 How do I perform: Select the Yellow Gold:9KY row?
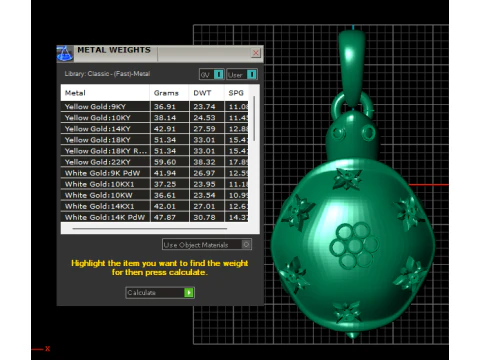[x=154, y=107]
